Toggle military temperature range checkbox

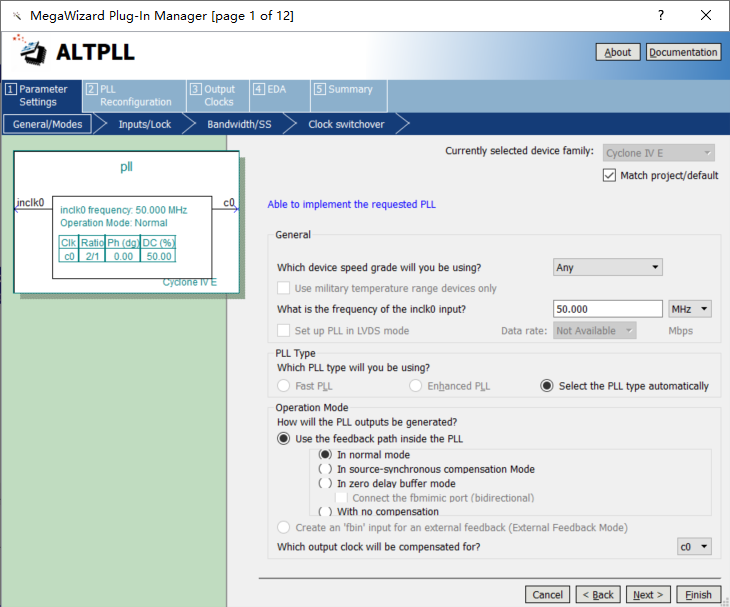(284, 288)
